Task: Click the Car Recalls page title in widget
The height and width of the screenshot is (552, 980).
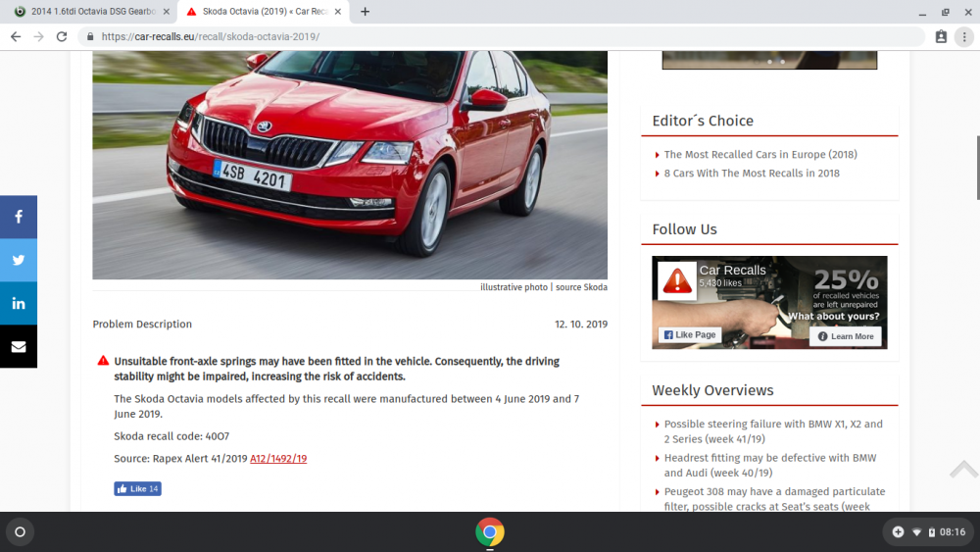Action: 732,270
